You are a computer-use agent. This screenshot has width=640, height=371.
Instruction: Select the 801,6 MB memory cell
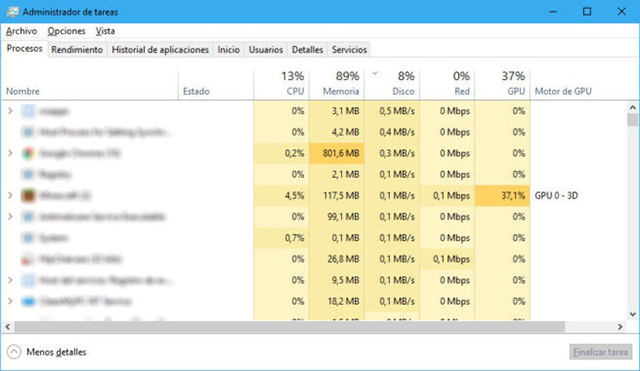(337, 153)
